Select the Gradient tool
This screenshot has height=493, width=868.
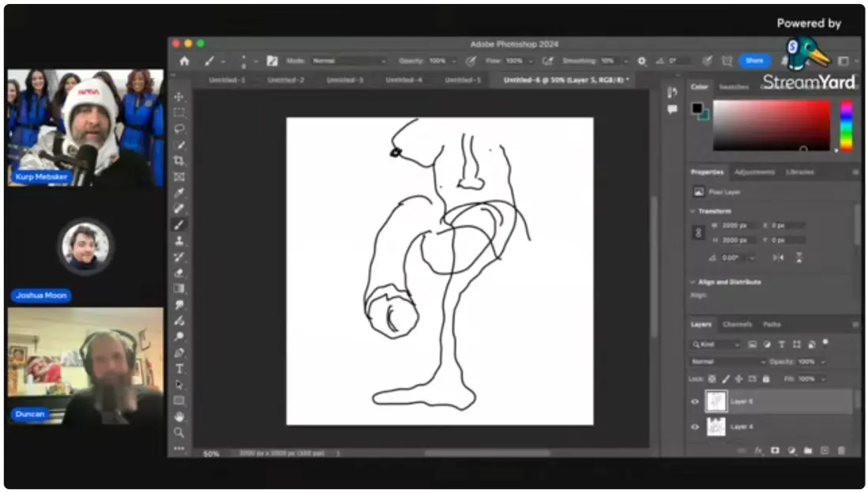click(178, 288)
